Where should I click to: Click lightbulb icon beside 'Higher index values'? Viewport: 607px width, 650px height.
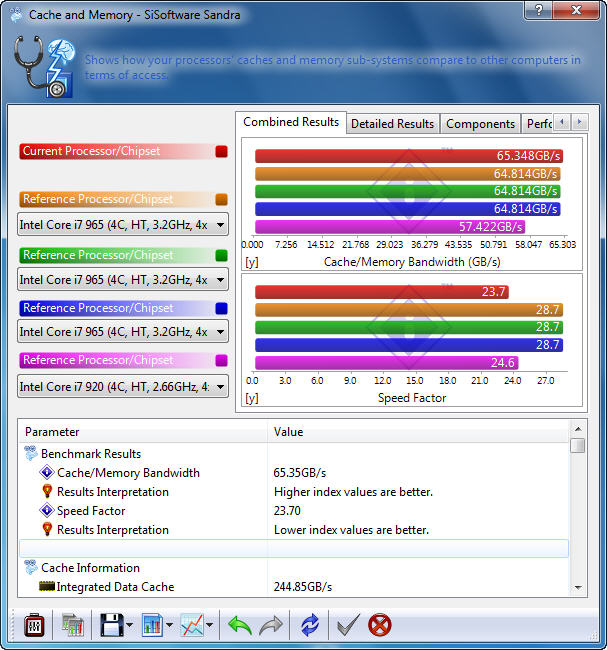47,491
